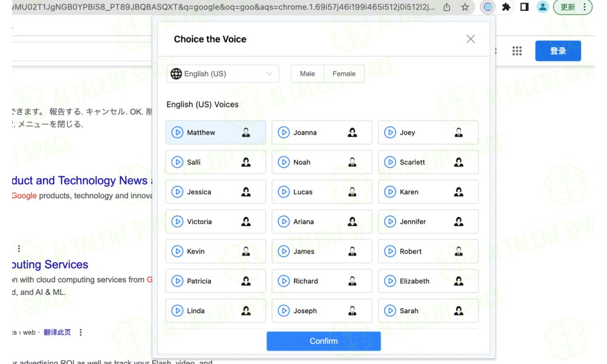Open the 翻译此页 translate link
The height and width of the screenshot is (364, 607).
[x=57, y=332]
